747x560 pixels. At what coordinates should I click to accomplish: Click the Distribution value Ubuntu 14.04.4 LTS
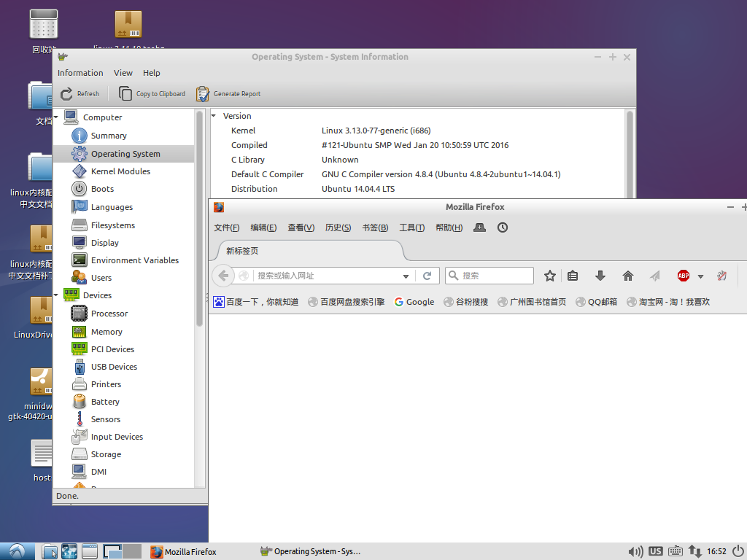358,189
